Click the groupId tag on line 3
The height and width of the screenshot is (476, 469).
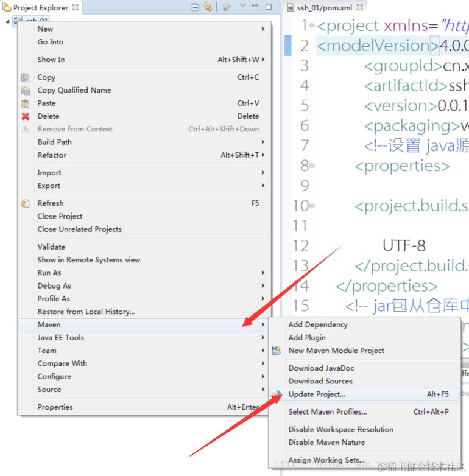tap(403, 66)
